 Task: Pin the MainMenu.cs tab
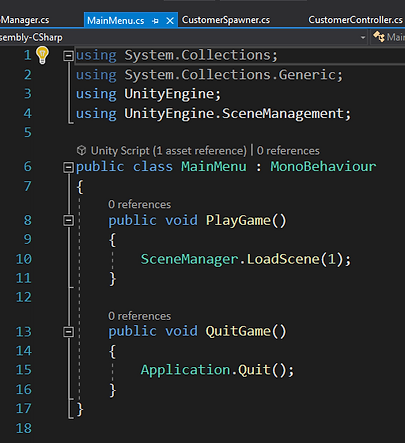(x=155, y=21)
